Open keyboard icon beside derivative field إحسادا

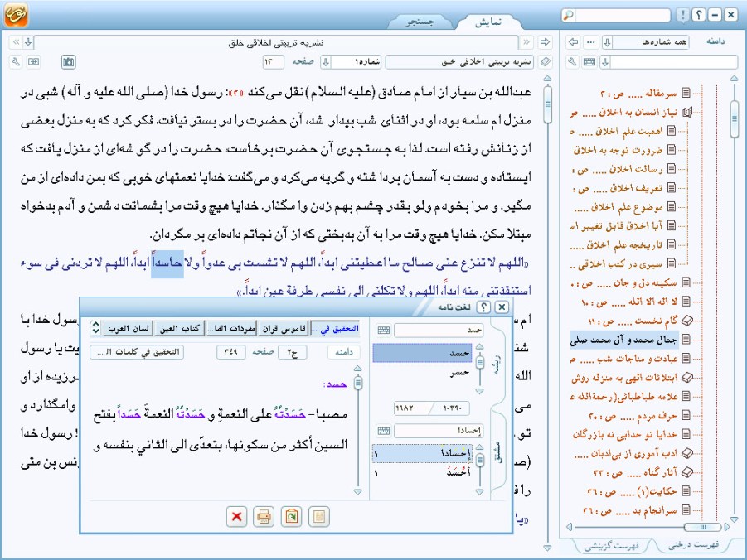click(x=384, y=431)
